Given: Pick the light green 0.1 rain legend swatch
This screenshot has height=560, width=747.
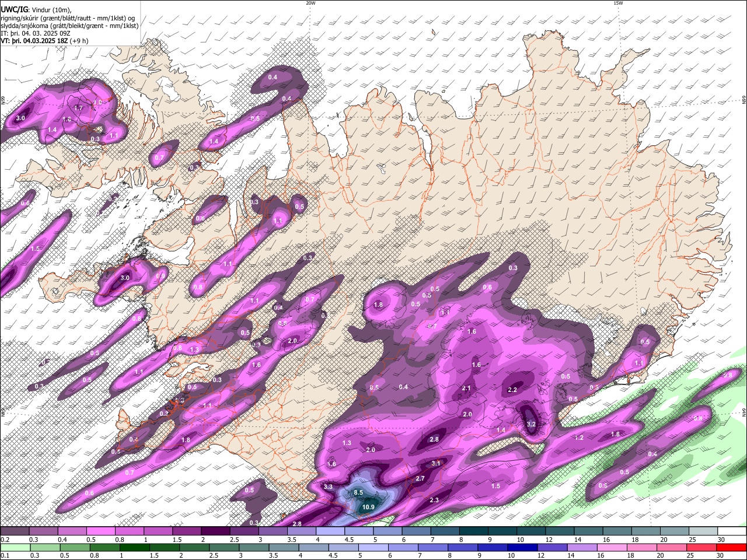Looking at the screenshot, I should tap(15, 547).
